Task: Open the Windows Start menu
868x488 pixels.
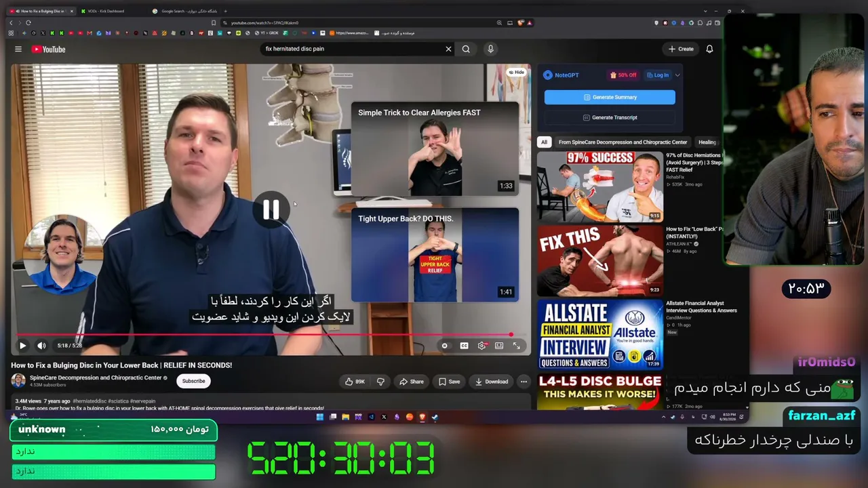Action: click(319, 417)
